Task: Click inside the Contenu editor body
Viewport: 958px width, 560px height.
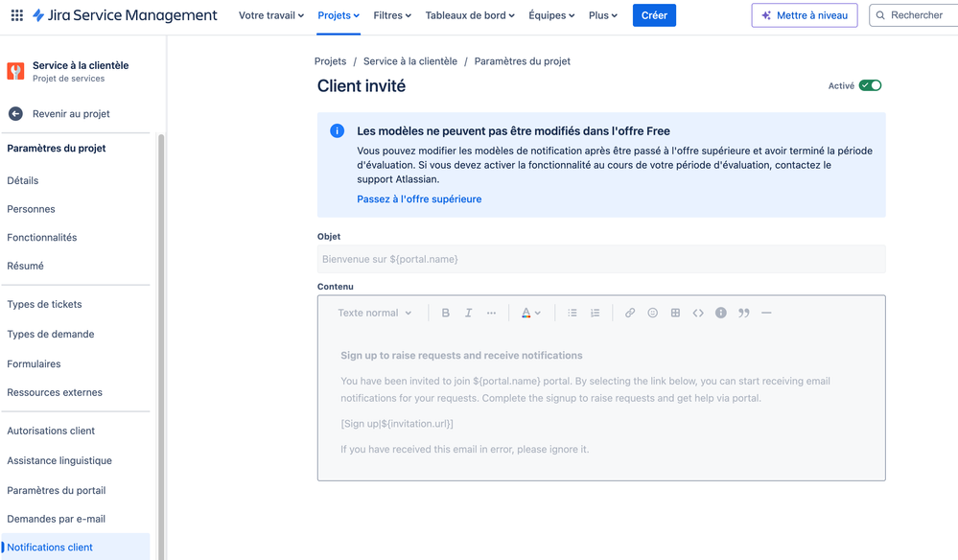Action: [601, 403]
